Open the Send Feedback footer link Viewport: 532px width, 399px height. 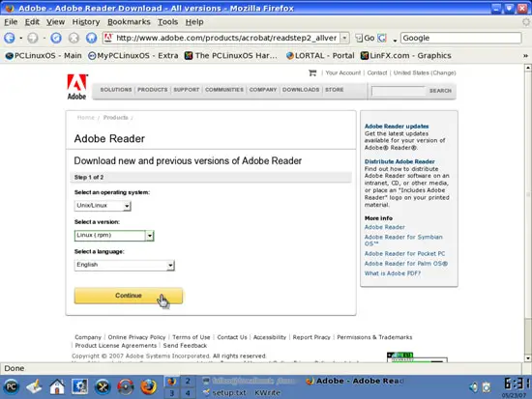tap(185, 346)
